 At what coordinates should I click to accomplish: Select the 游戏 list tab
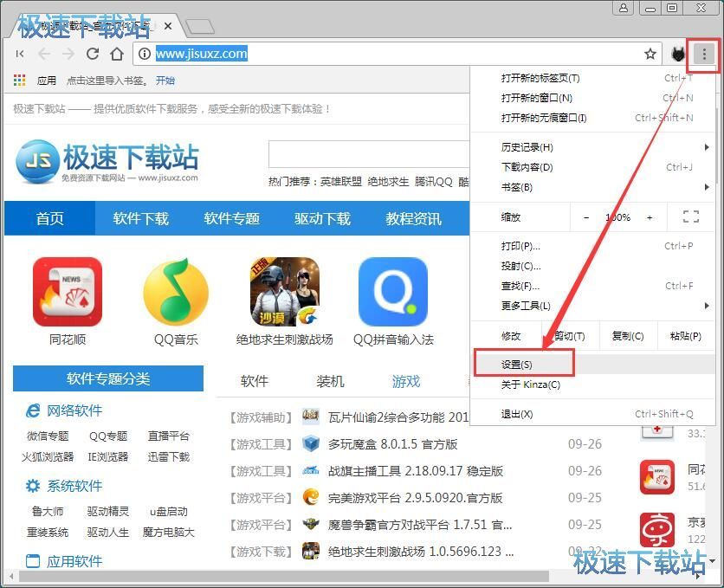click(x=406, y=381)
